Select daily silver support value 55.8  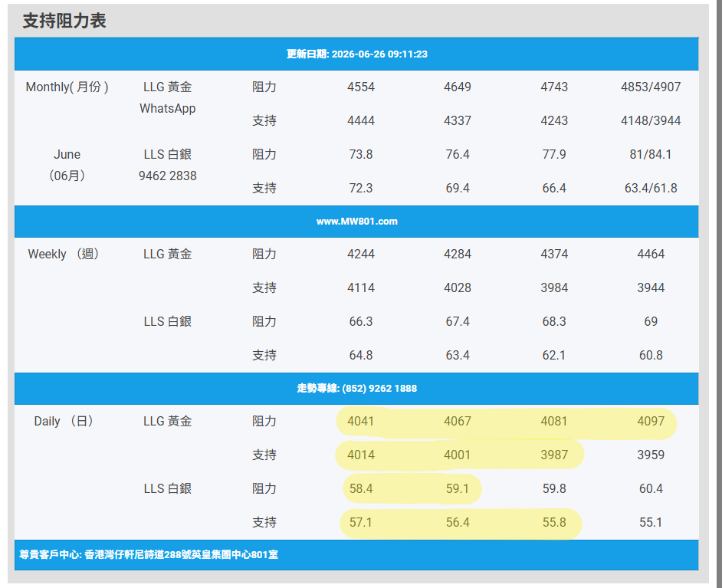point(554,523)
